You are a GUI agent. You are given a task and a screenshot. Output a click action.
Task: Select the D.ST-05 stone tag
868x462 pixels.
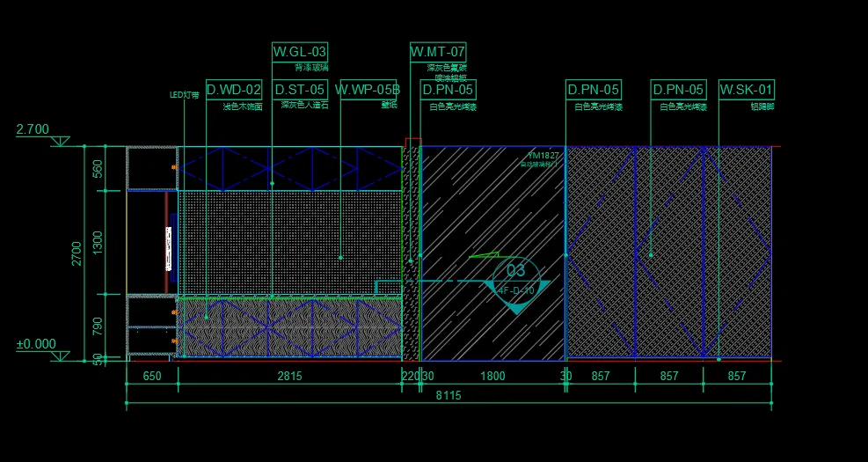click(x=300, y=90)
